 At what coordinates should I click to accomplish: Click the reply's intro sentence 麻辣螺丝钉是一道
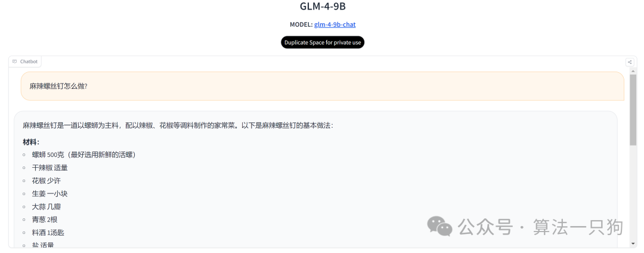coord(178,125)
